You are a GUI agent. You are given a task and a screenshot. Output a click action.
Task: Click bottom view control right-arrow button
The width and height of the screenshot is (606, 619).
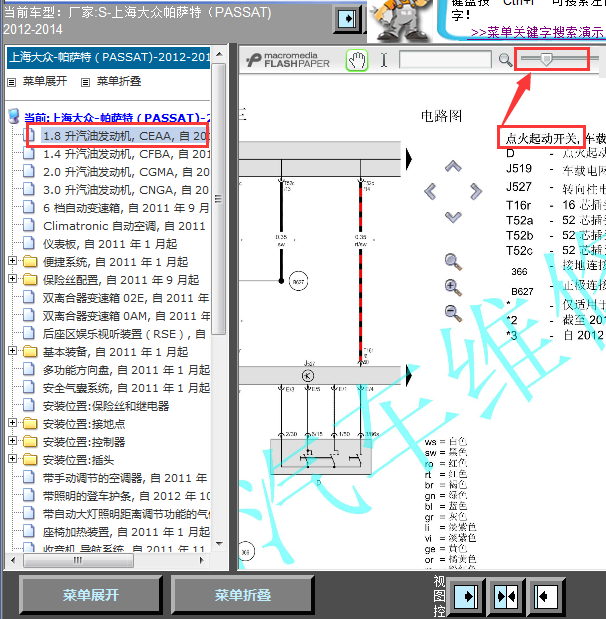466,596
